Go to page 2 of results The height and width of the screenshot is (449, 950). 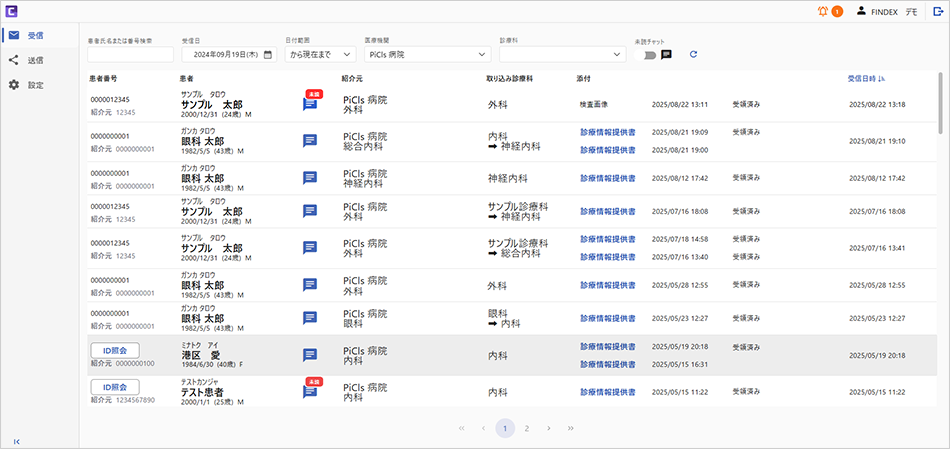coord(527,428)
